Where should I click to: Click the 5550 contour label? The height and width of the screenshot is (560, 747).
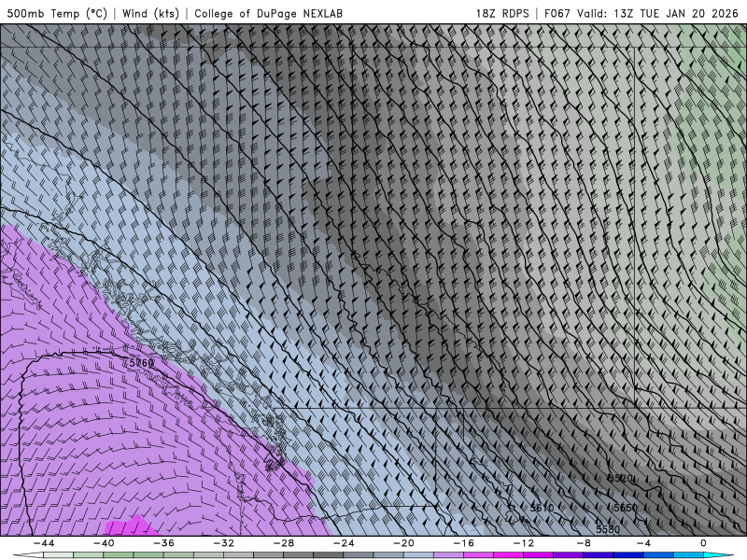pyautogui.click(x=626, y=508)
